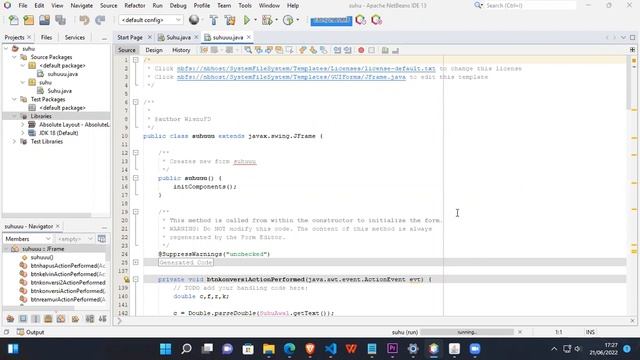
Task: Click the New File toolbar icon
Action: pyautogui.click(x=13, y=20)
